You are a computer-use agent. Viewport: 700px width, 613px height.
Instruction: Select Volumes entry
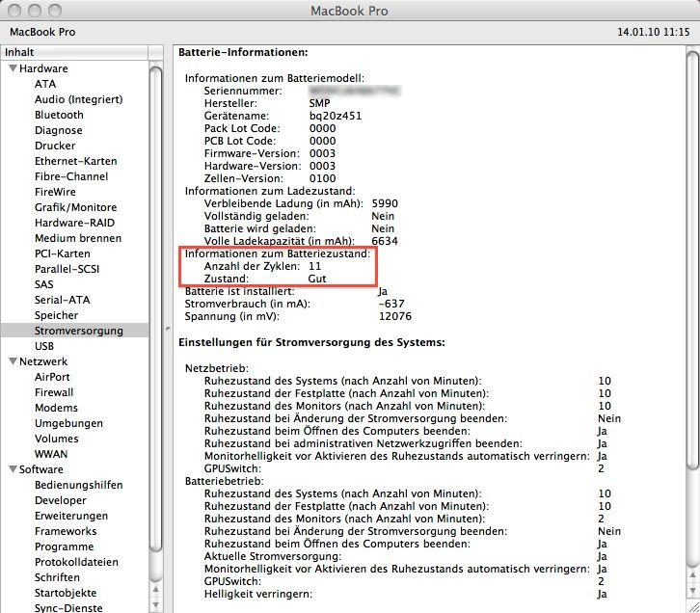57,439
